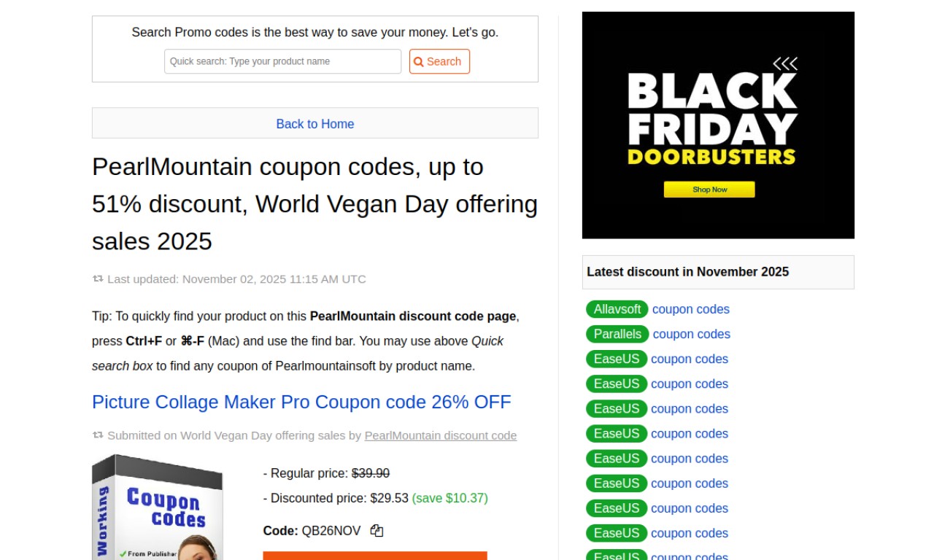Open the first EaseUS coupon codes link
This screenshot has width=934, height=560.
pyautogui.click(x=689, y=359)
